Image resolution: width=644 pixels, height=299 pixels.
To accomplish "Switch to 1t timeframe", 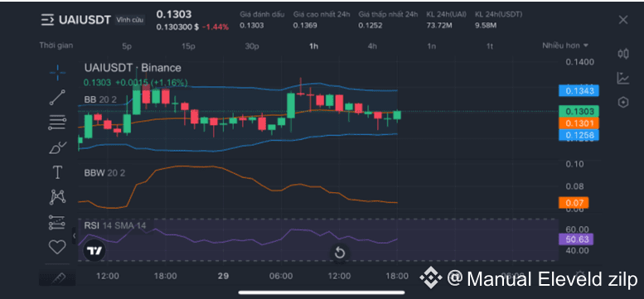I will point(490,46).
